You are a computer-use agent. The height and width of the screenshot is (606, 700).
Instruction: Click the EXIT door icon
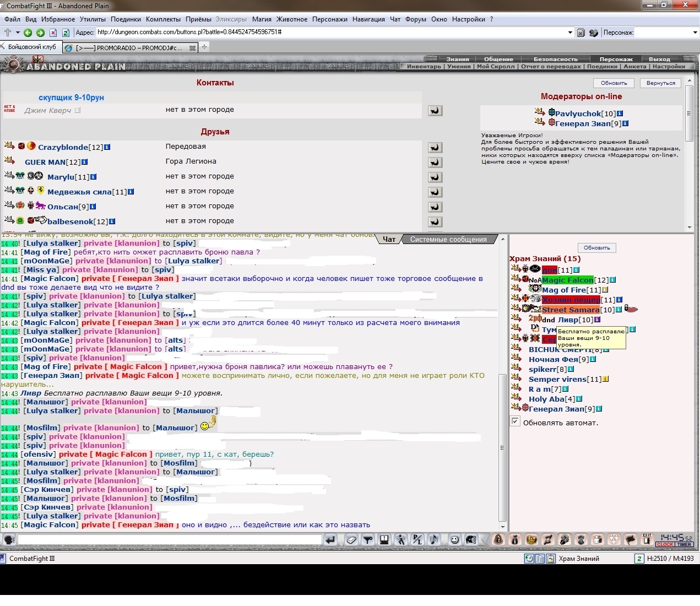[647, 539]
